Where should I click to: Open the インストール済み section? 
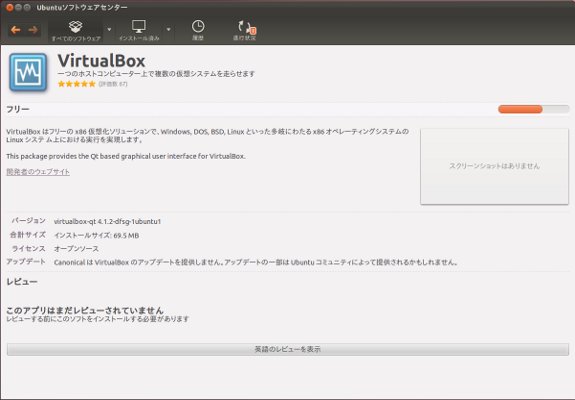click(139, 30)
